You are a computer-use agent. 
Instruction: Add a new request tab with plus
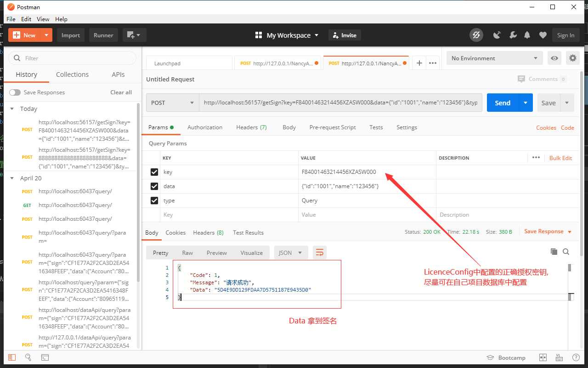point(419,63)
